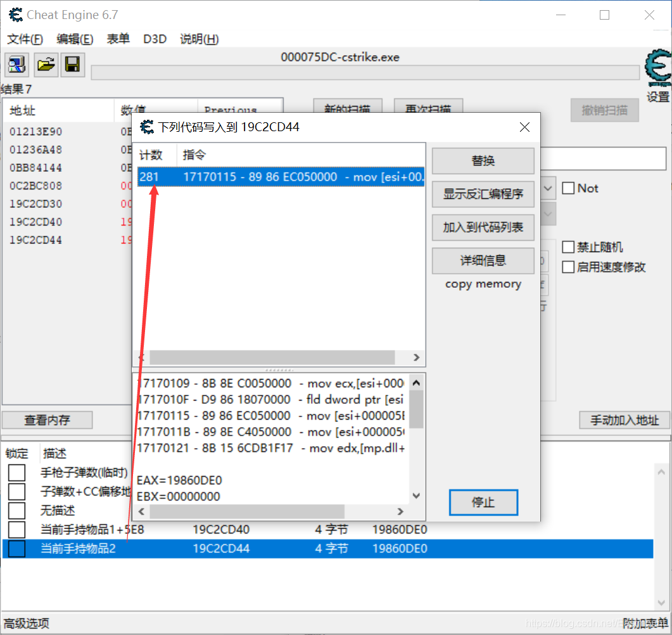Click left arrow of disassembly horizontal scrollbar
Viewport: 672px width, 635px height.
(142, 511)
